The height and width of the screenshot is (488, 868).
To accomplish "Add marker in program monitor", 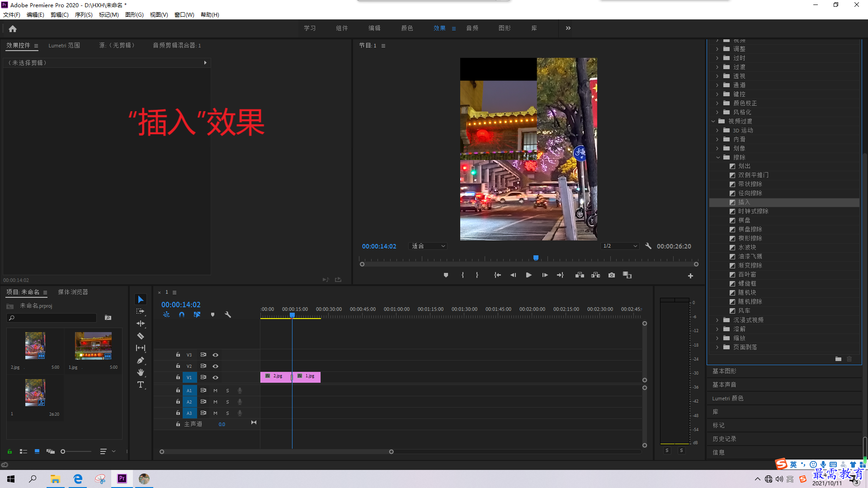I will pyautogui.click(x=446, y=275).
